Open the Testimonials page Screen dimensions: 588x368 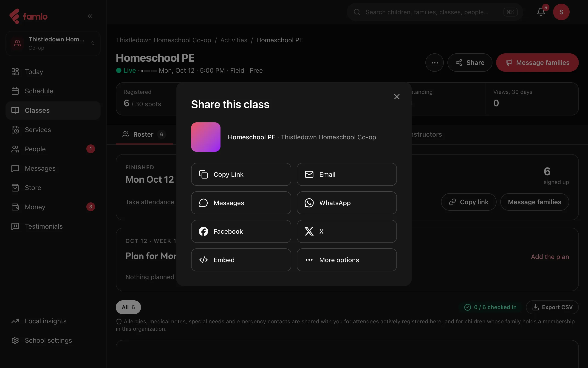pos(53,226)
